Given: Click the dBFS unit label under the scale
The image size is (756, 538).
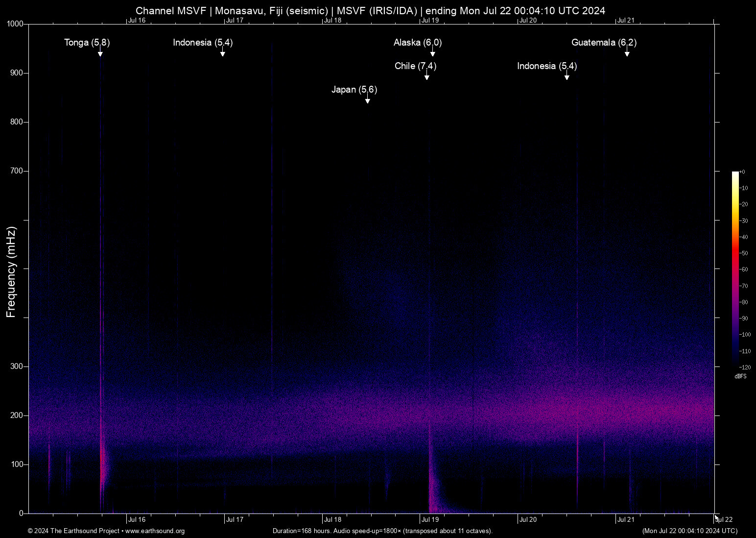Looking at the screenshot, I should tap(740, 377).
